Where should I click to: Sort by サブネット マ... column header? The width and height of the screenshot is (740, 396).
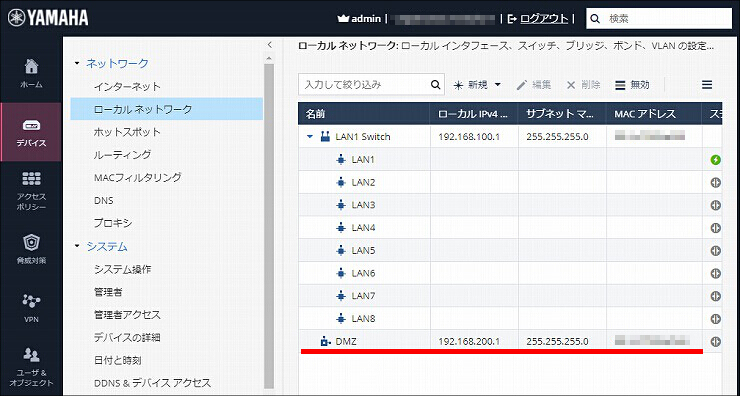pos(562,114)
